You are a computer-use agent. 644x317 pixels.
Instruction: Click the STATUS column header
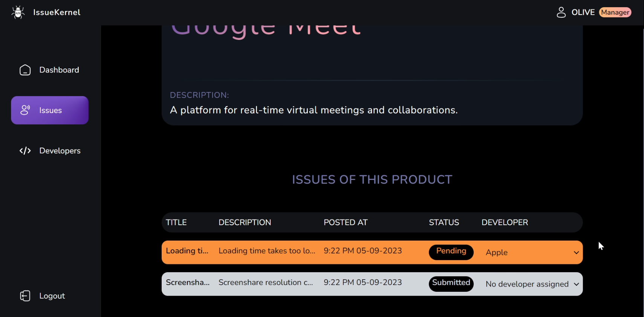pyautogui.click(x=444, y=223)
